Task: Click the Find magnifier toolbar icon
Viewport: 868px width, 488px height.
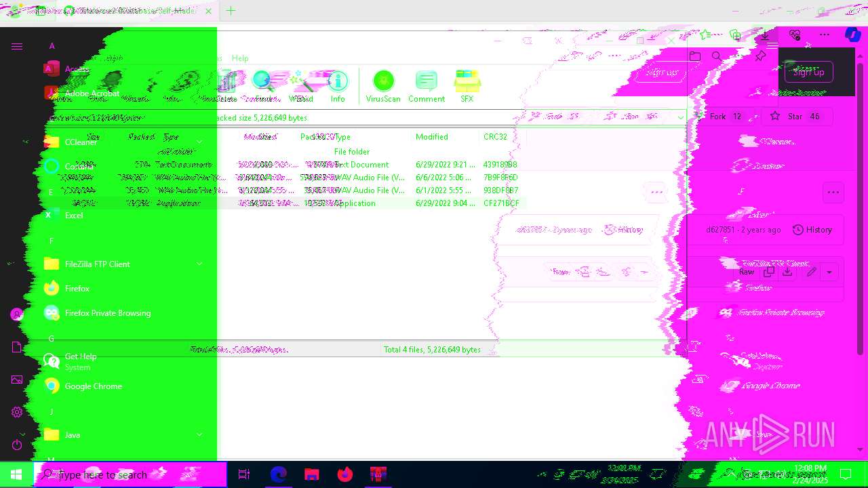Action: [x=263, y=87]
